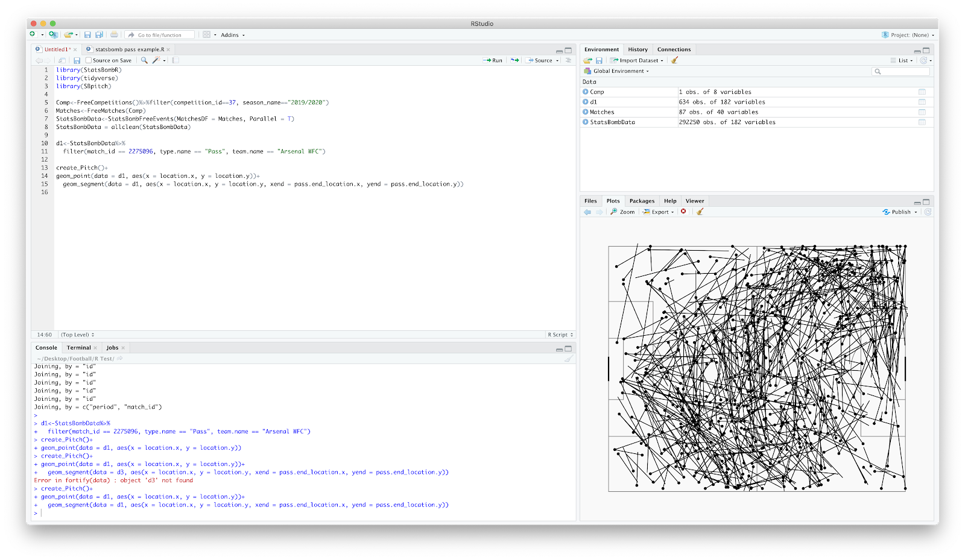
Task: Remove the current plot with the red X
Action: tap(683, 212)
